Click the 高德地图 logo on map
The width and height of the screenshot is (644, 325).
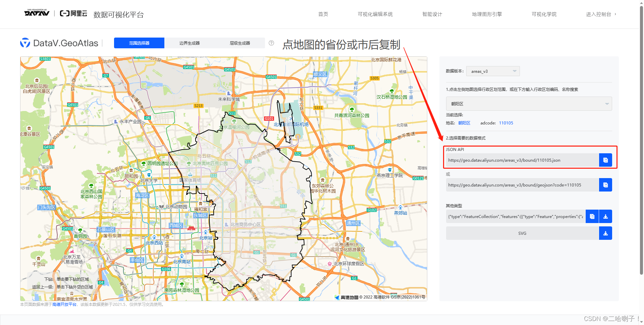pyautogui.click(x=346, y=297)
